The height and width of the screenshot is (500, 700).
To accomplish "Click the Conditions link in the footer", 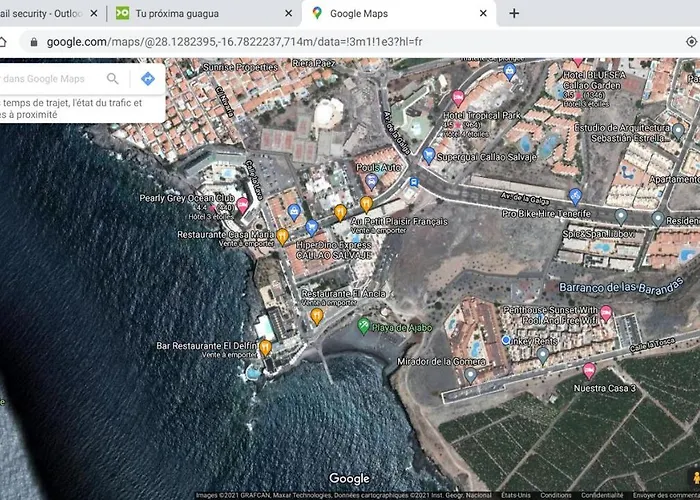I will [554, 495].
